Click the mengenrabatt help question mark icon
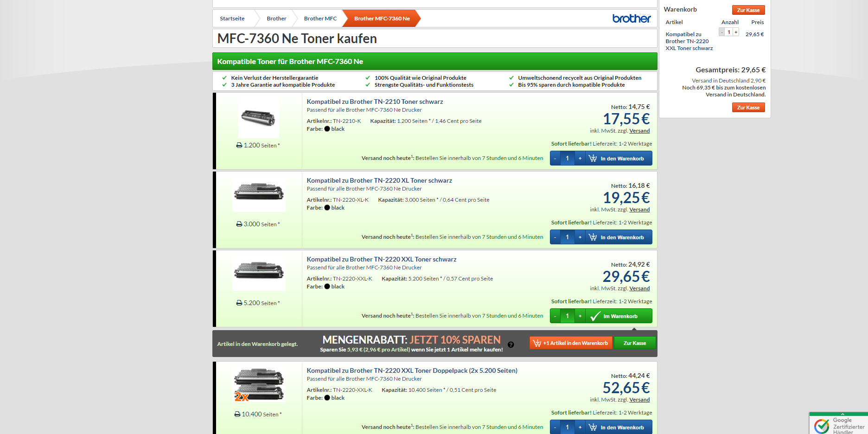Screen dimensions: 868x434 click(511, 345)
